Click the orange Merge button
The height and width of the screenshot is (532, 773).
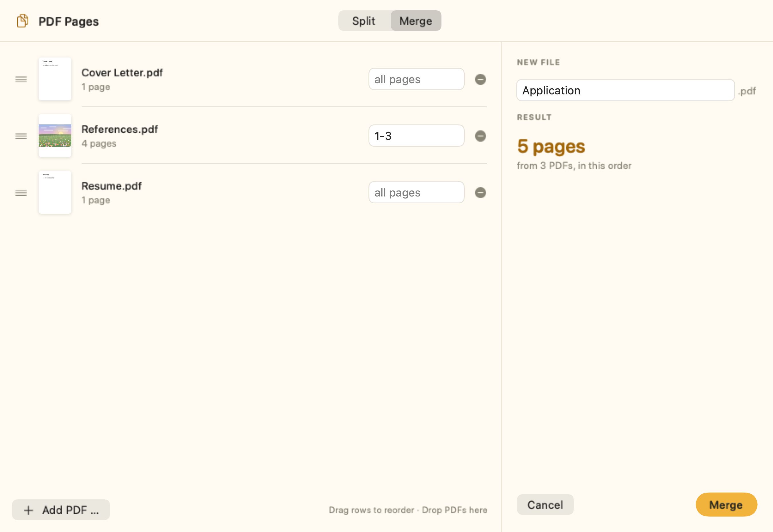726,505
